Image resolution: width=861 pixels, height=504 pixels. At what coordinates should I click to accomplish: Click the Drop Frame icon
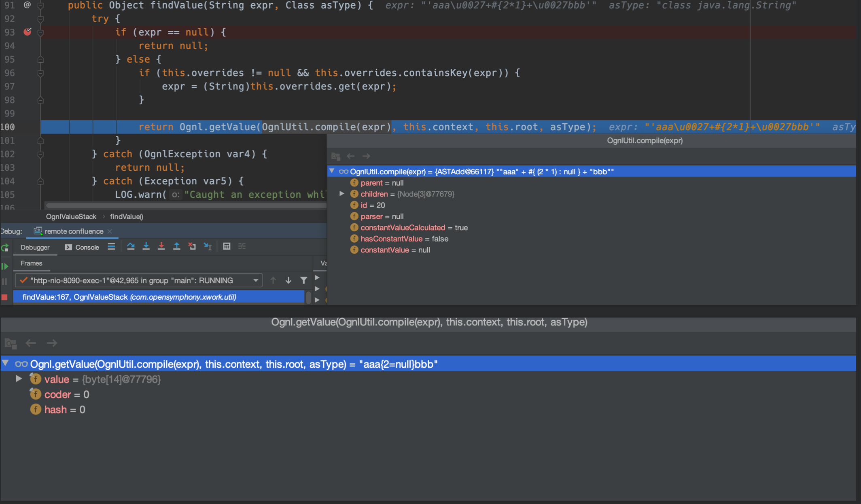pos(192,246)
